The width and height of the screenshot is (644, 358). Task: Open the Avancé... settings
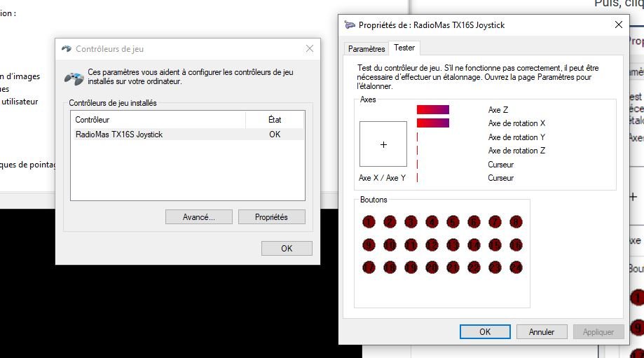point(198,217)
